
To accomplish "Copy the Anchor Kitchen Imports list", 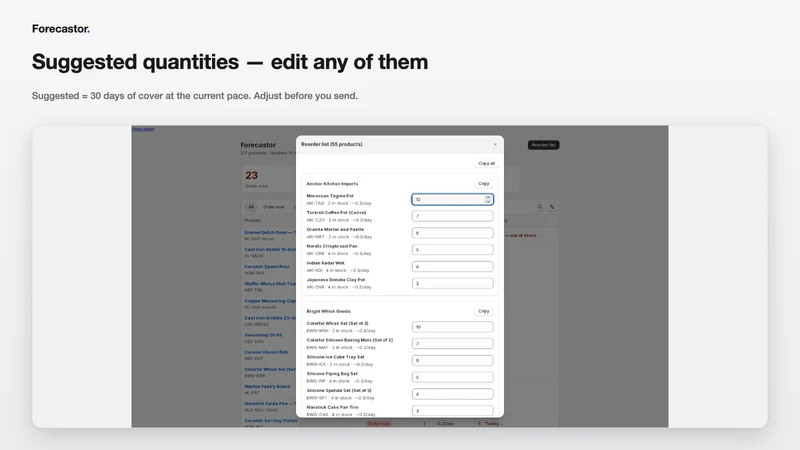I will [x=483, y=183].
